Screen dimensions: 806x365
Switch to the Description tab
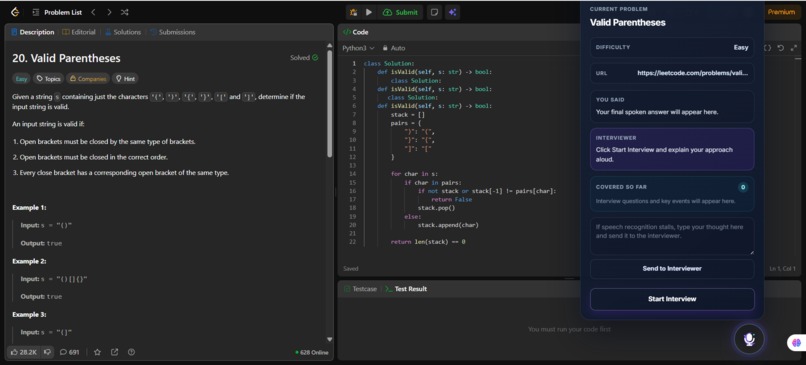click(x=32, y=32)
